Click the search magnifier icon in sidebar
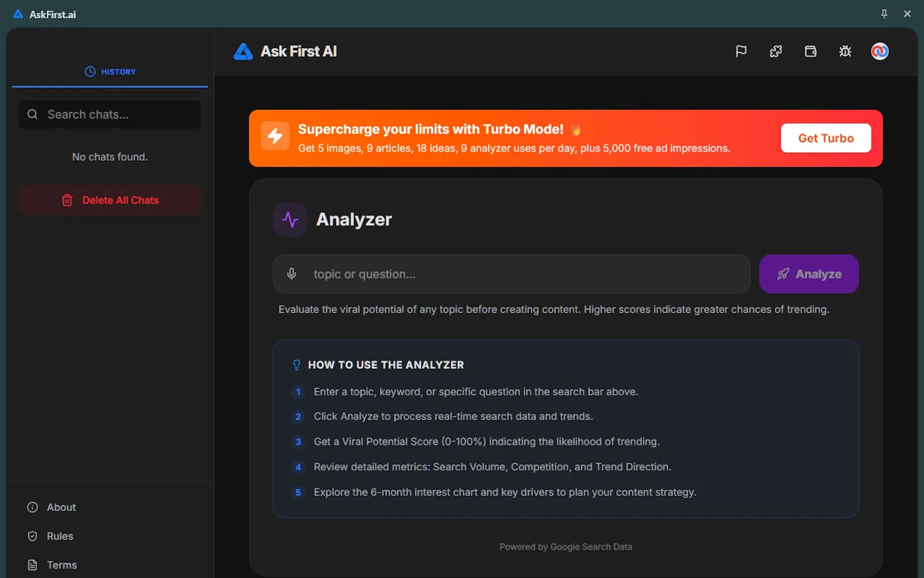This screenshot has width=924, height=578. [x=33, y=114]
